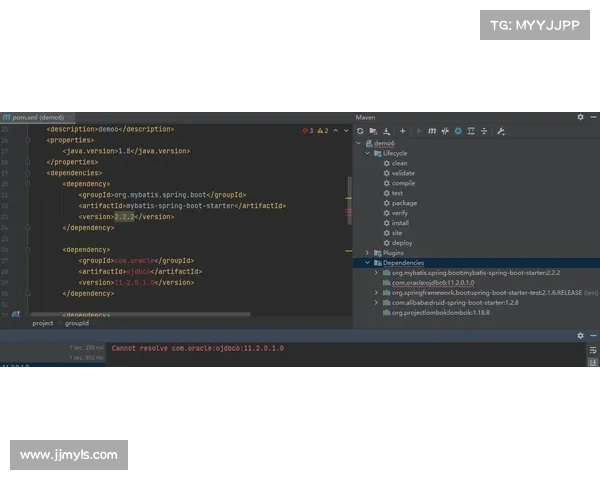This screenshot has height=480, width=600.
Task: Toggle Skip Tests mode icon
Action: click(458, 131)
